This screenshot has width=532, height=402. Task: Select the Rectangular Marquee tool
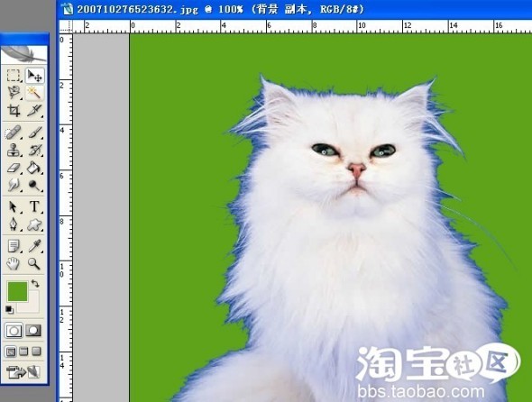coord(14,76)
